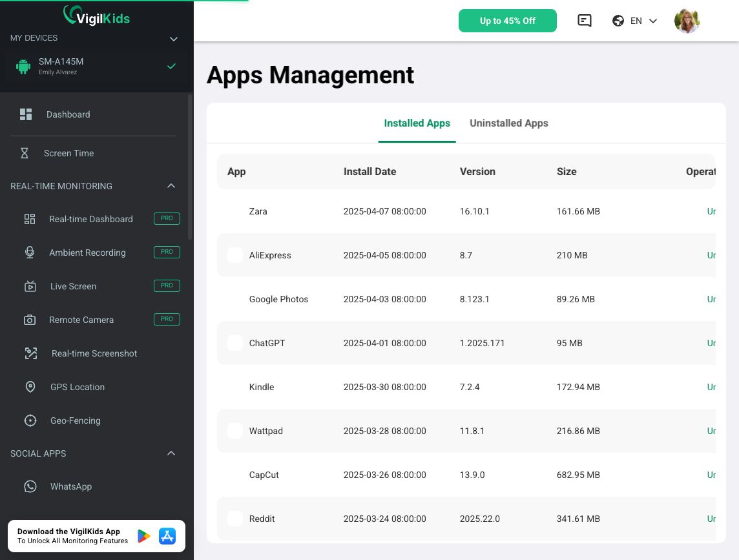This screenshot has width=739, height=560.
Task: Click the WhatsApp icon in sidebar
Action: (30, 486)
